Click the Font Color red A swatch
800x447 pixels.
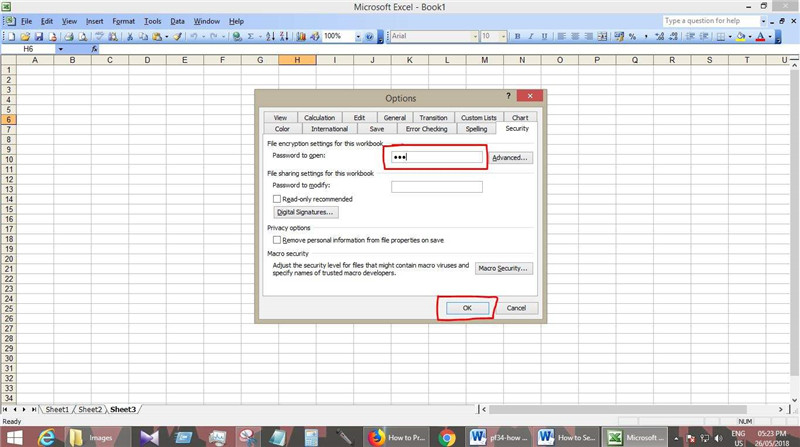pos(761,36)
